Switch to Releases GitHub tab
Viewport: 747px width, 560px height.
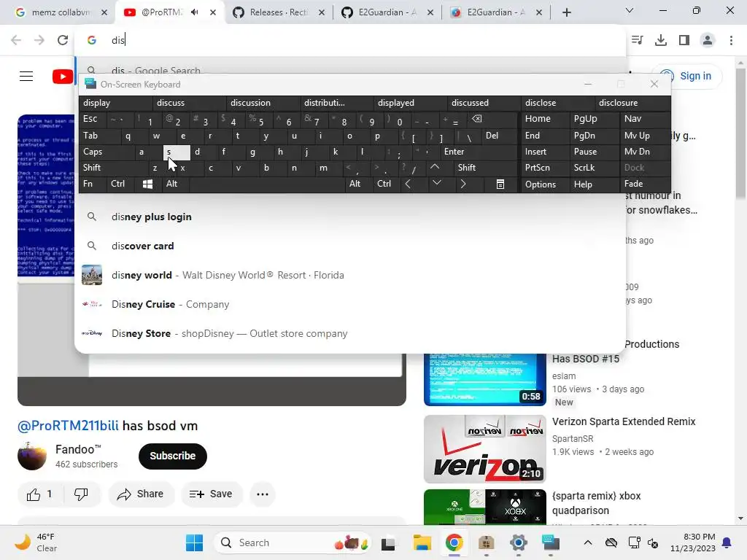coord(278,12)
